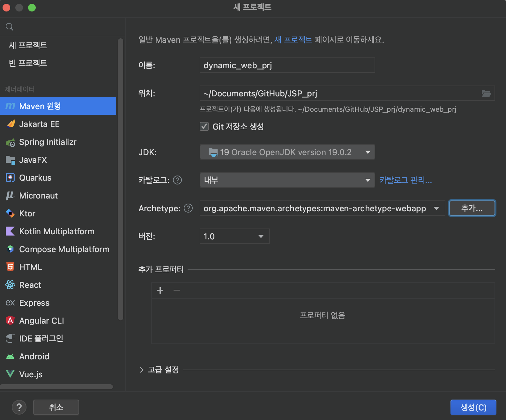Click the Vue.js V icon
The height and width of the screenshot is (420, 506).
(10, 374)
